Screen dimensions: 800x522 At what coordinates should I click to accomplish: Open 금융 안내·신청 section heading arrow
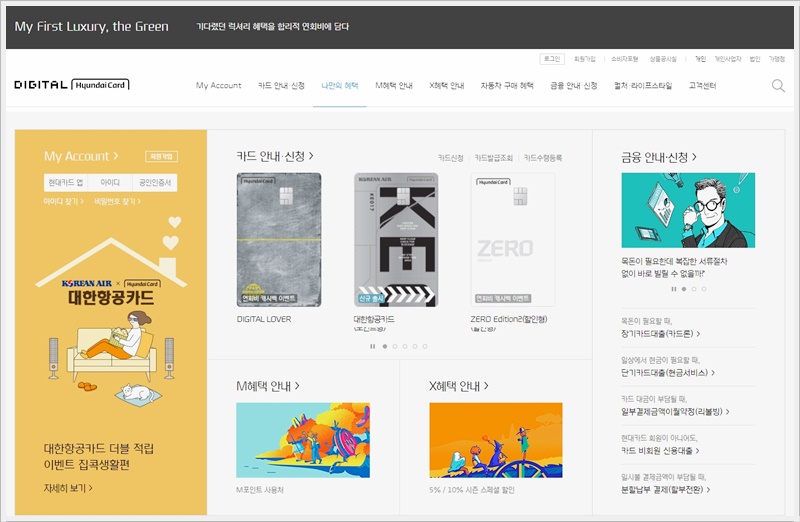(694, 157)
